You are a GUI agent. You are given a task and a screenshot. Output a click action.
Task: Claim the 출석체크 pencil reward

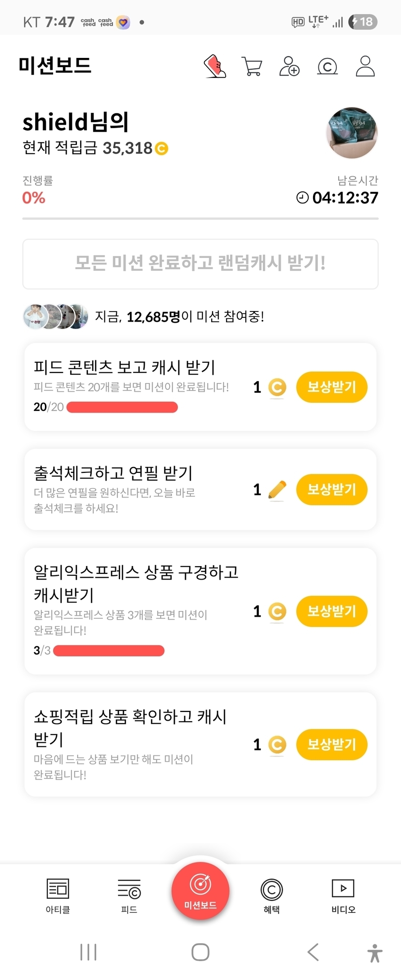coord(331,489)
